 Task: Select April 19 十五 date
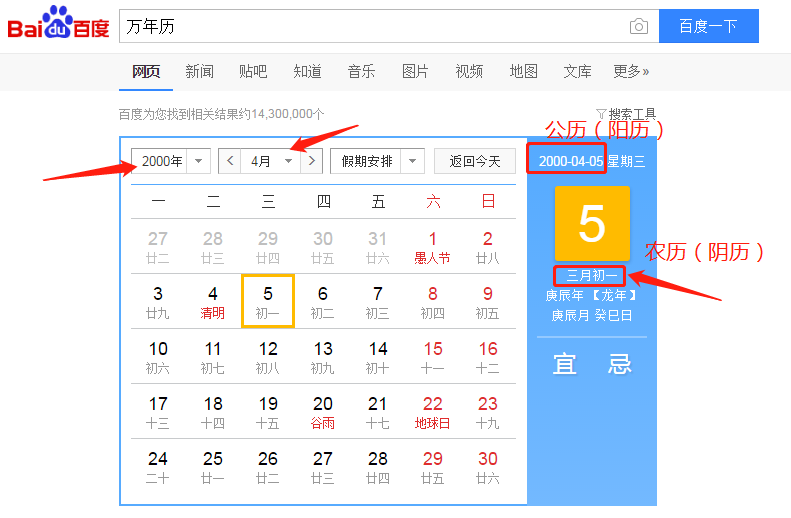[268, 412]
